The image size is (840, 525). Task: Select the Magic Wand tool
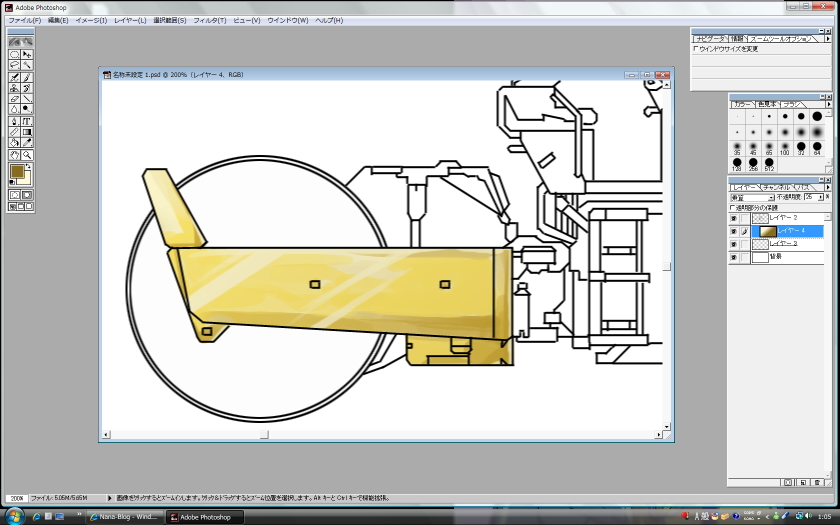[27, 65]
